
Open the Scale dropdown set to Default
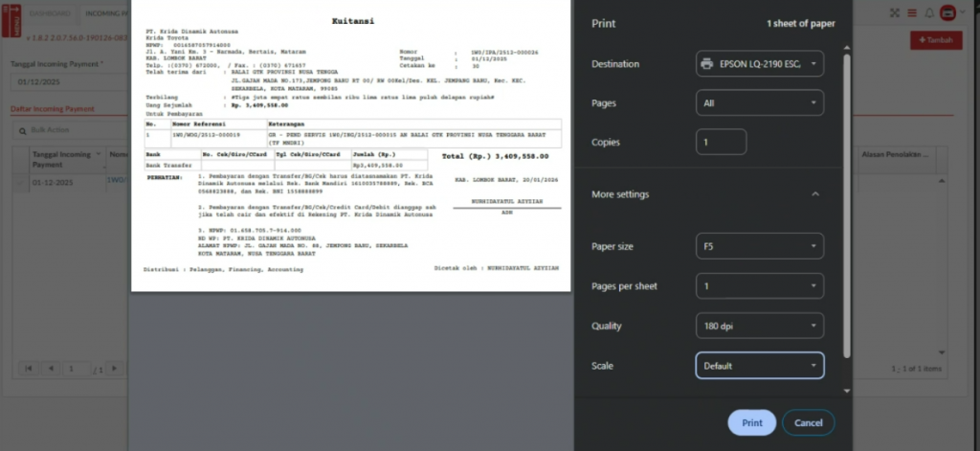759,366
